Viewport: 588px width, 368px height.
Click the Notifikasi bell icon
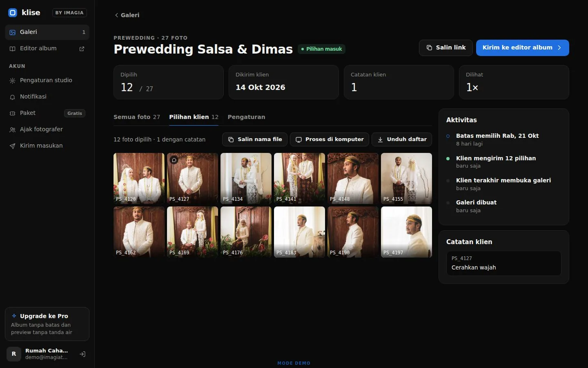[13, 97]
